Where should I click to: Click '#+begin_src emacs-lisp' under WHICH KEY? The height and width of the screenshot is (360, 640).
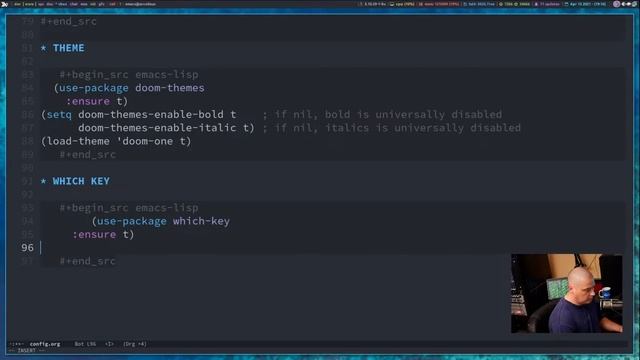click(129, 207)
